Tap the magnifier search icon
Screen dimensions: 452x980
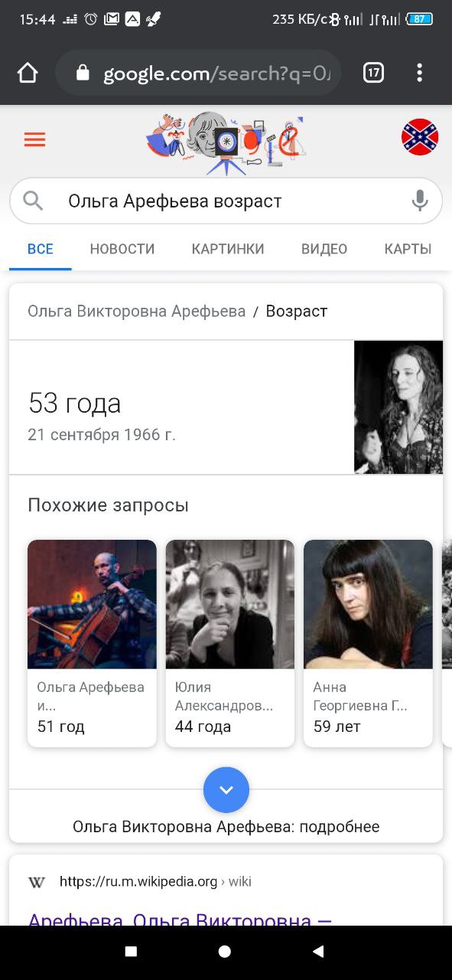tap(34, 201)
